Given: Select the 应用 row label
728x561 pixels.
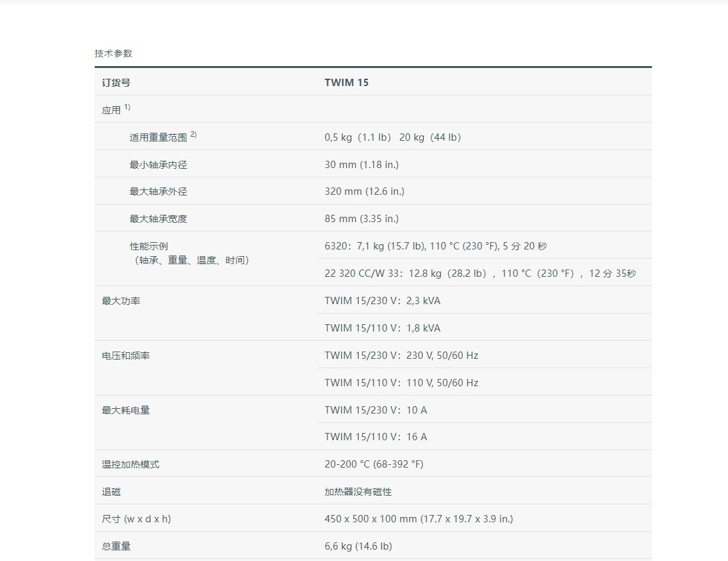Looking at the screenshot, I should coord(111,110).
